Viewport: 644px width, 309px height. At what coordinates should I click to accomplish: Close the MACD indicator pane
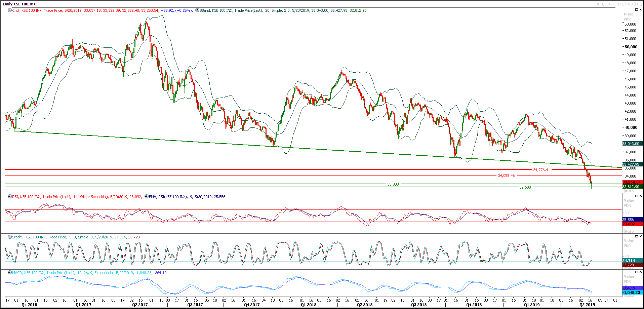640,271
